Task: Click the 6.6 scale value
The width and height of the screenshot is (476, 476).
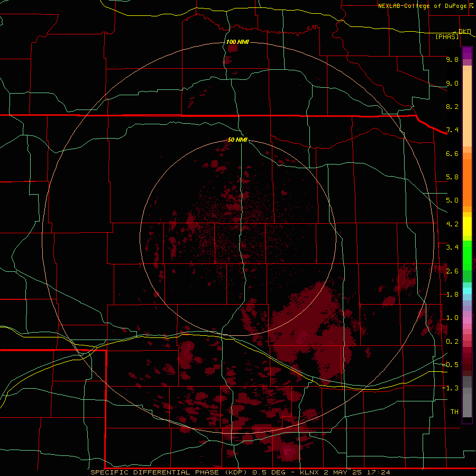Action: (452, 153)
